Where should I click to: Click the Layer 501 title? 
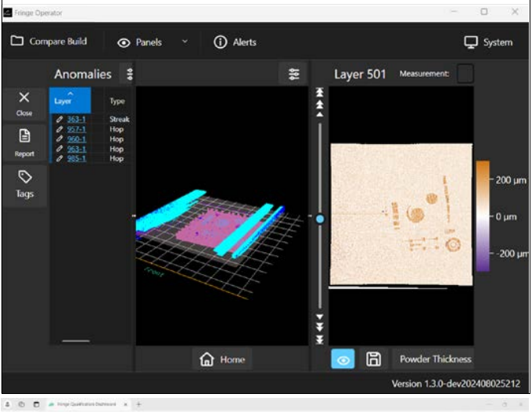360,74
